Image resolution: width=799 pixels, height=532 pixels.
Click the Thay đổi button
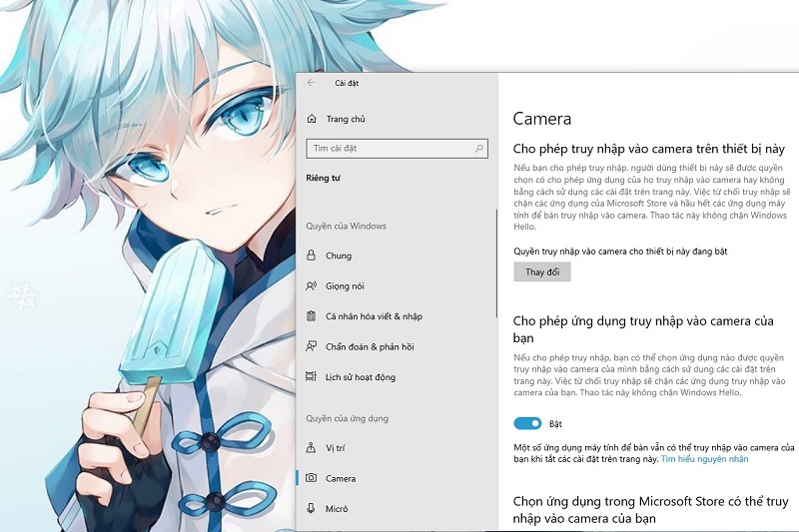coord(542,271)
